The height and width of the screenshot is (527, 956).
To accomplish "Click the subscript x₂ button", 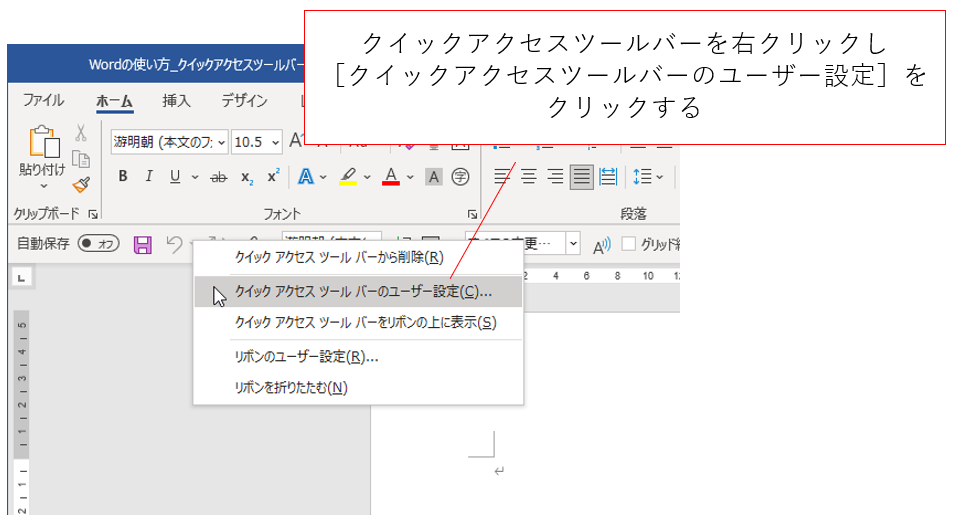I will coord(246,177).
